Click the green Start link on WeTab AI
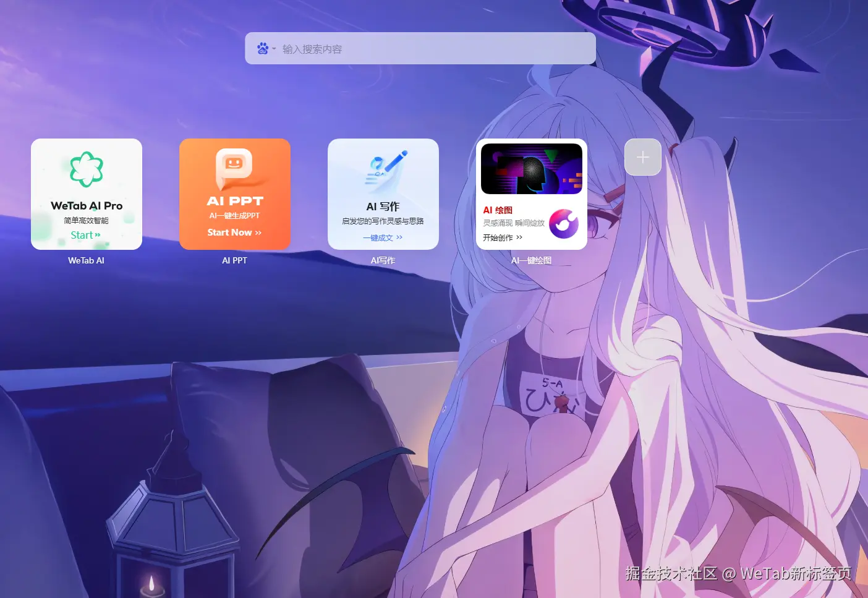The height and width of the screenshot is (598, 868). [x=85, y=235]
